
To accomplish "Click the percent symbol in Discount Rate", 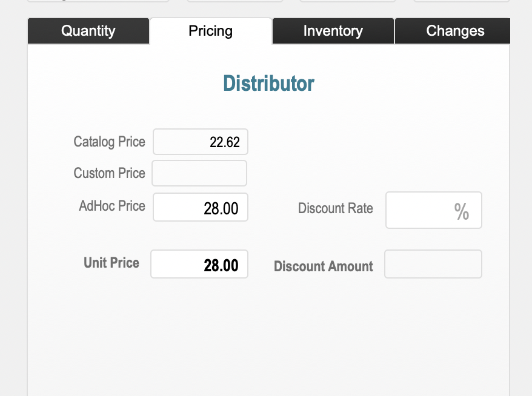I will pos(461,211).
